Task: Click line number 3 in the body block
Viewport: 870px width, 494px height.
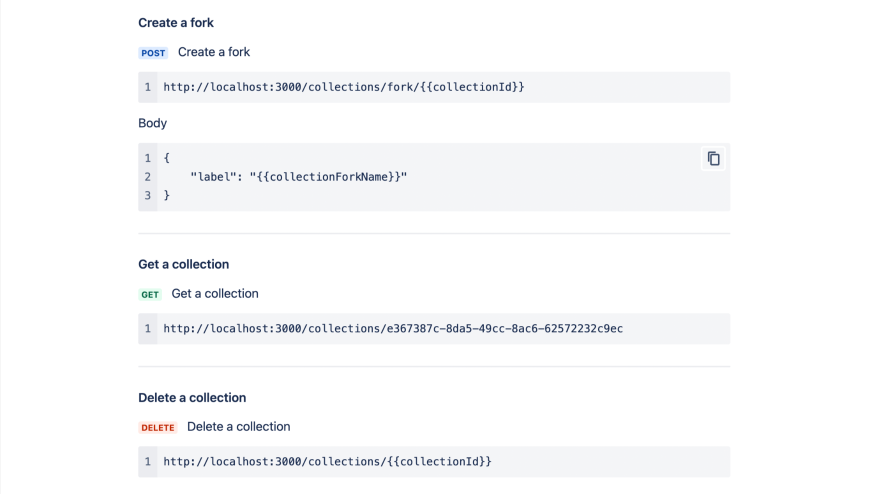Action: (148, 195)
